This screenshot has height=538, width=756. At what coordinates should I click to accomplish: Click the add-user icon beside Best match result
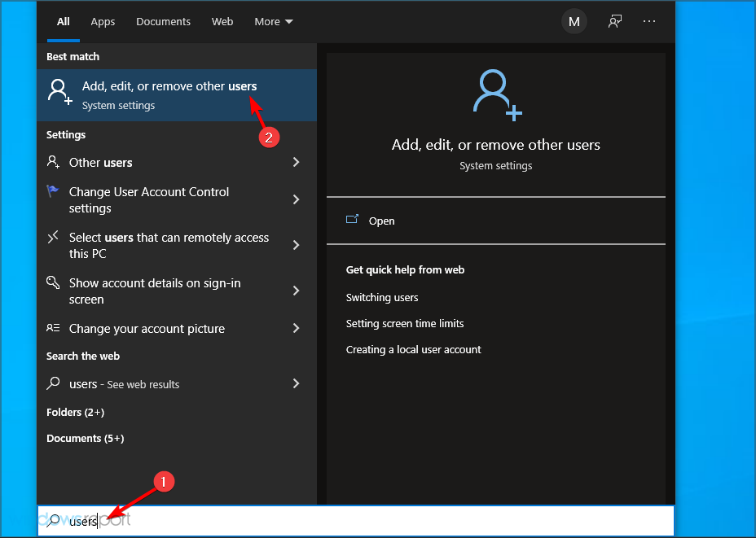(x=59, y=92)
